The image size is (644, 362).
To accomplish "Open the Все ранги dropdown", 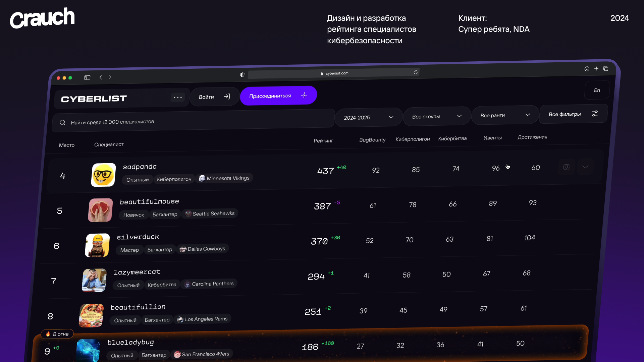I will (505, 115).
